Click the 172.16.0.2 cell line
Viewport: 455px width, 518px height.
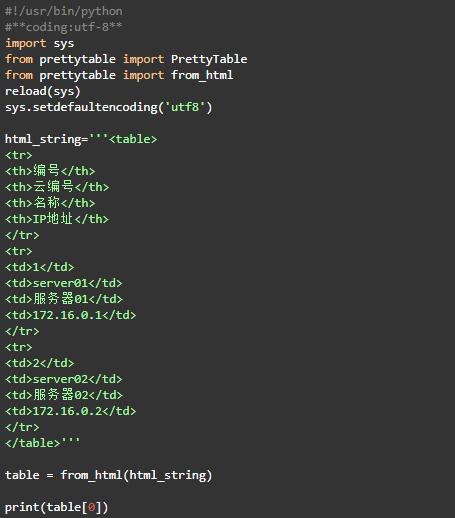pyautogui.click(x=71, y=411)
